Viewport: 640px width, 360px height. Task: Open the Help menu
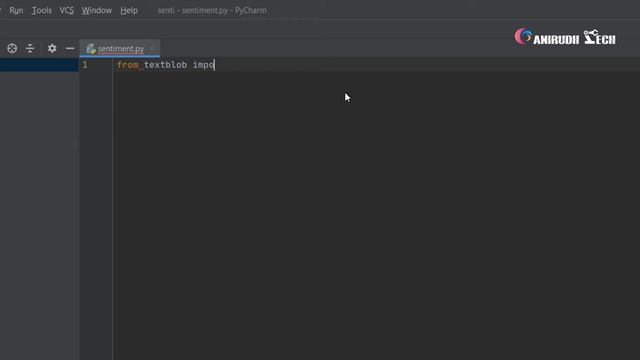pyautogui.click(x=129, y=10)
